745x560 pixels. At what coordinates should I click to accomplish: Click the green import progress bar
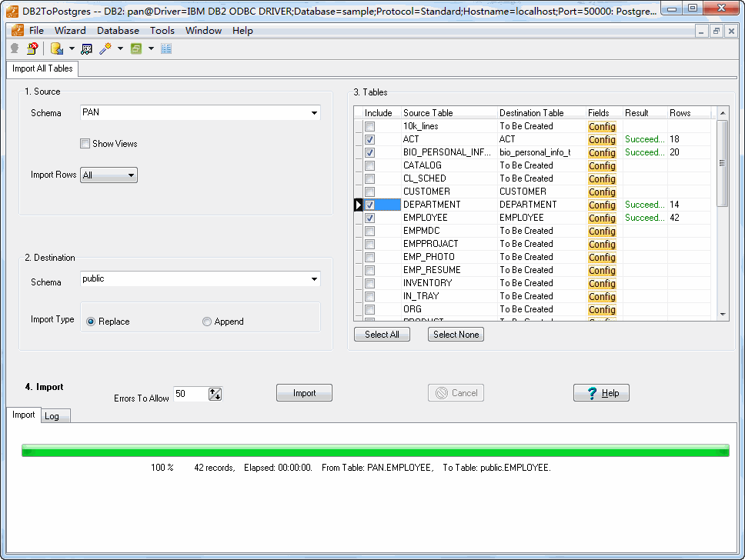(376, 450)
